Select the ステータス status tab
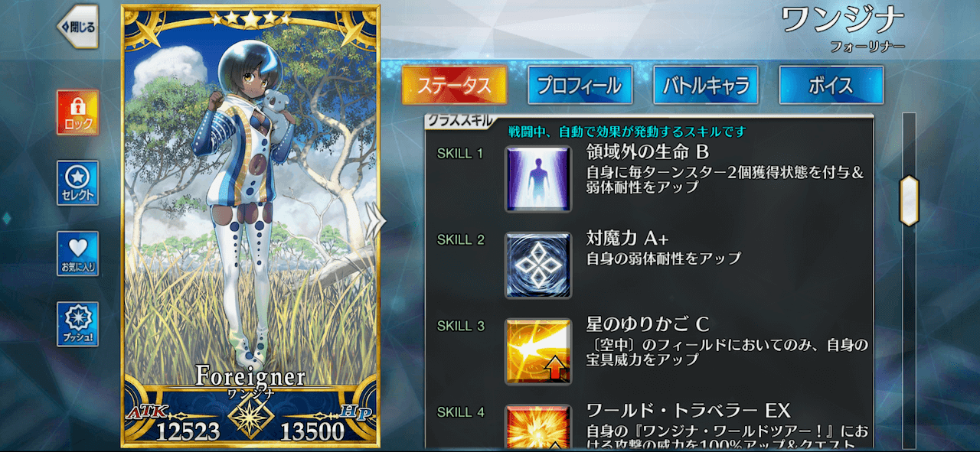Image resolution: width=980 pixels, height=452 pixels. [454, 85]
